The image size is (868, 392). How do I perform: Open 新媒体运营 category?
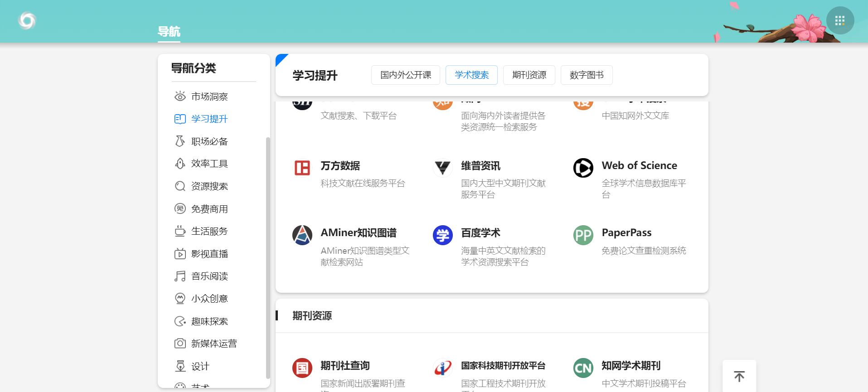214,344
